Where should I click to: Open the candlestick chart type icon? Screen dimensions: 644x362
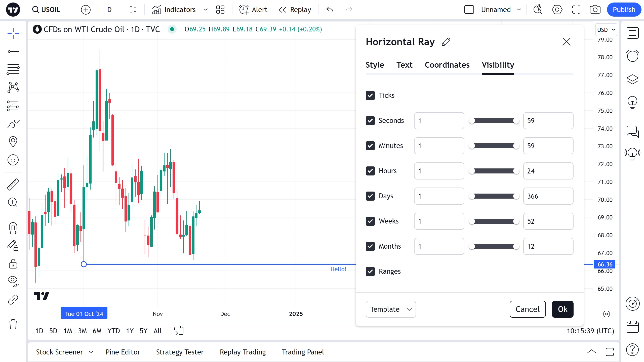[x=133, y=10]
